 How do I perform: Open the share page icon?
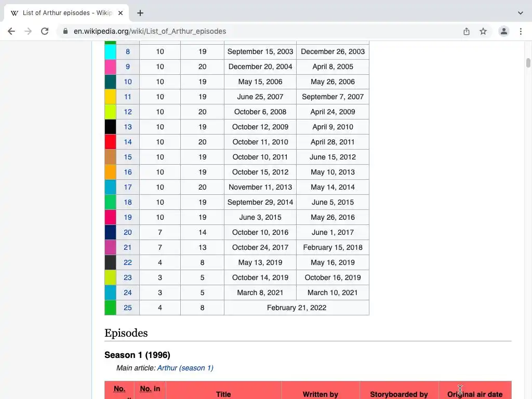coord(467,31)
